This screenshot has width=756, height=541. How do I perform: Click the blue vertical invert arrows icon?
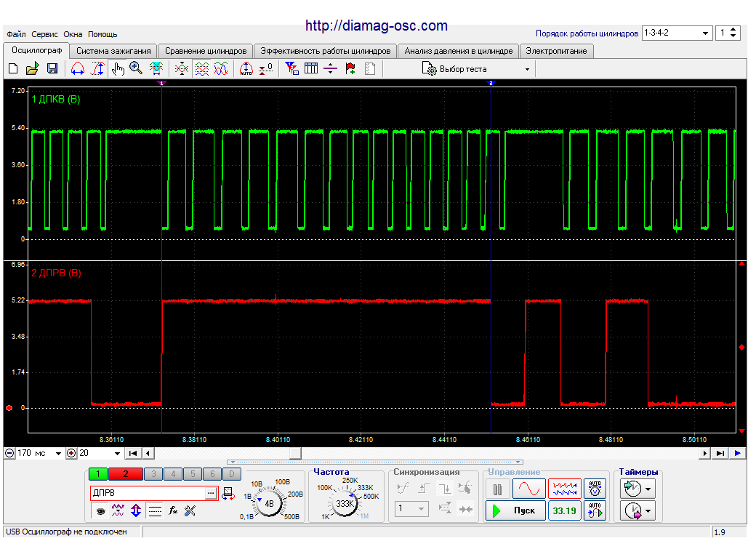tap(136, 510)
